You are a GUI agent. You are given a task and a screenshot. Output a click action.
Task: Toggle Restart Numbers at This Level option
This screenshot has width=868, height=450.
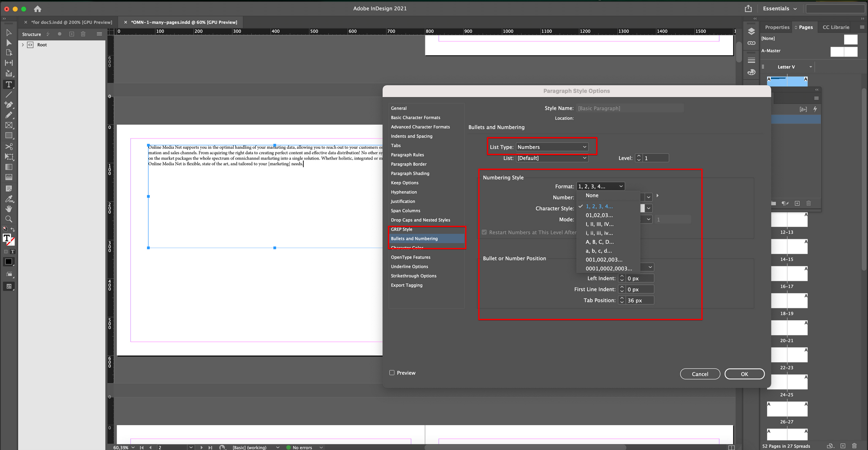tap(484, 232)
